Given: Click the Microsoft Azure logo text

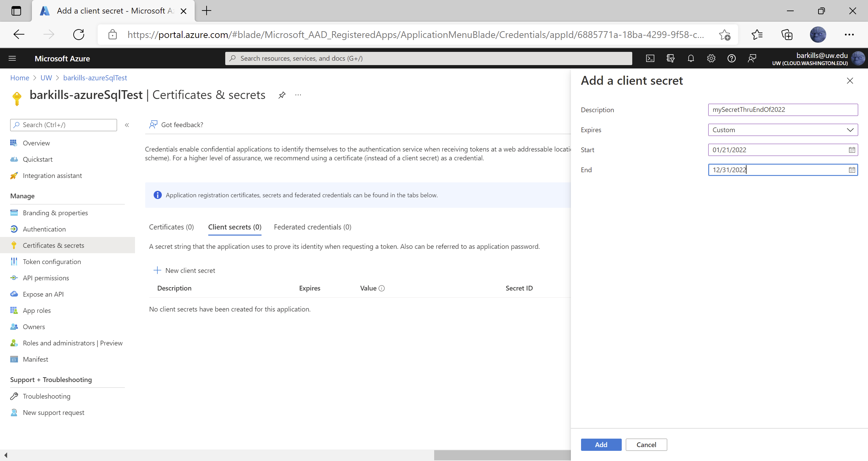Looking at the screenshot, I should (x=62, y=59).
